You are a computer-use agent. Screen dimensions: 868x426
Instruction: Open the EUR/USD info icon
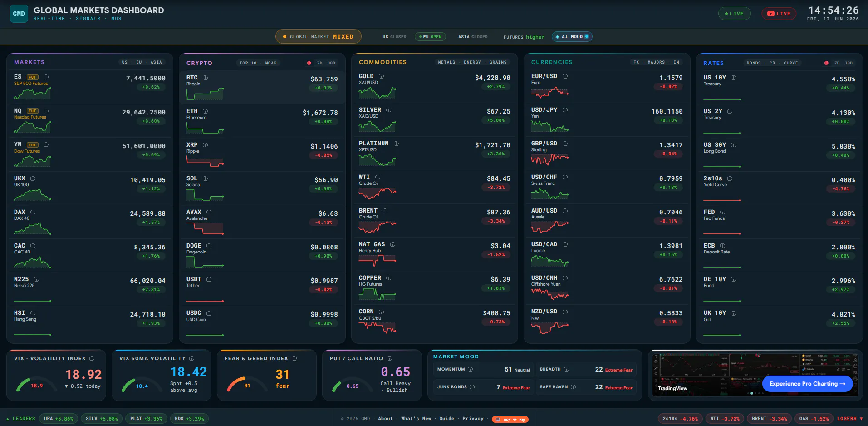point(565,76)
